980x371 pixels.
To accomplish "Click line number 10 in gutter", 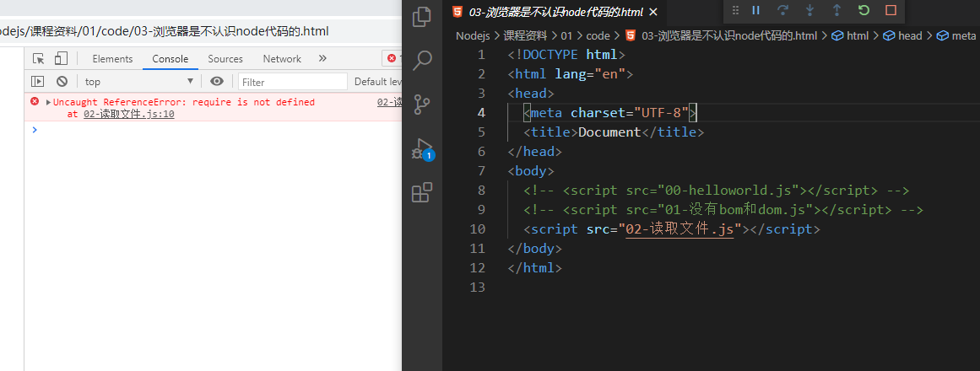I will (x=478, y=229).
